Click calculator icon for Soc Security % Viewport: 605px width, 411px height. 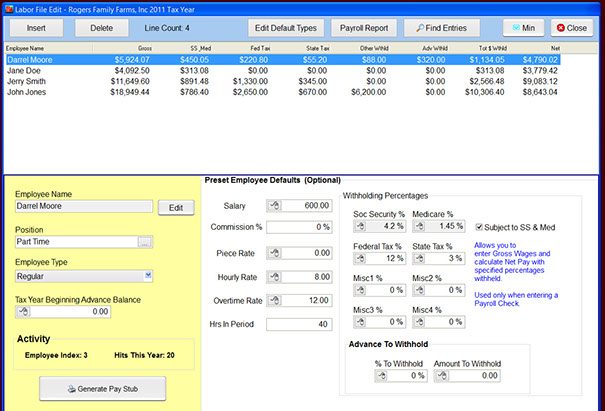362,227
